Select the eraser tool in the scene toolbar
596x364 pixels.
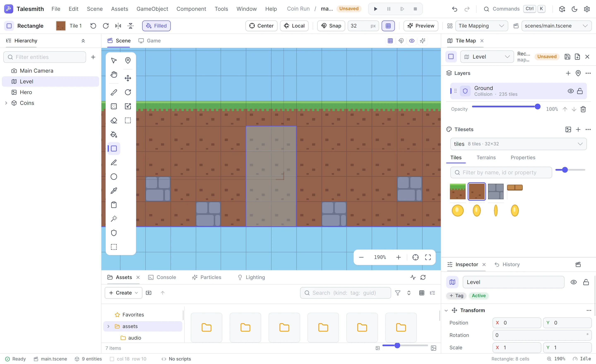pos(114,120)
